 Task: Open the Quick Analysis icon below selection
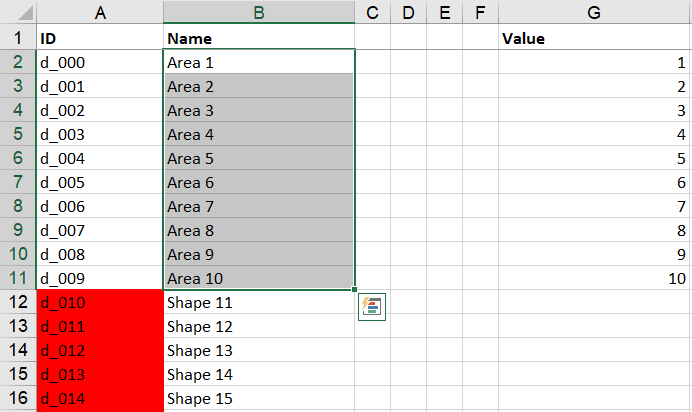point(372,307)
